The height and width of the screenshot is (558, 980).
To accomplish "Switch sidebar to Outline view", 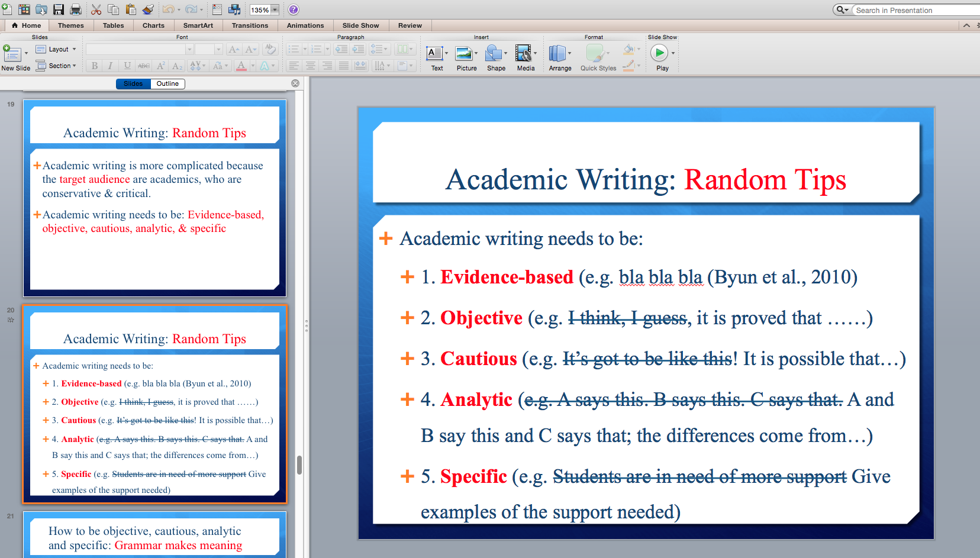I will [x=167, y=83].
